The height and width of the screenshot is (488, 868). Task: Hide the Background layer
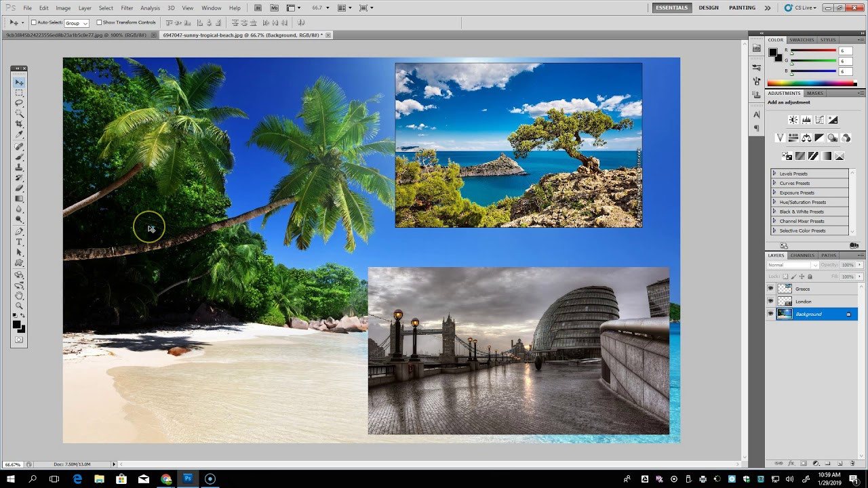click(x=770, y=314)
